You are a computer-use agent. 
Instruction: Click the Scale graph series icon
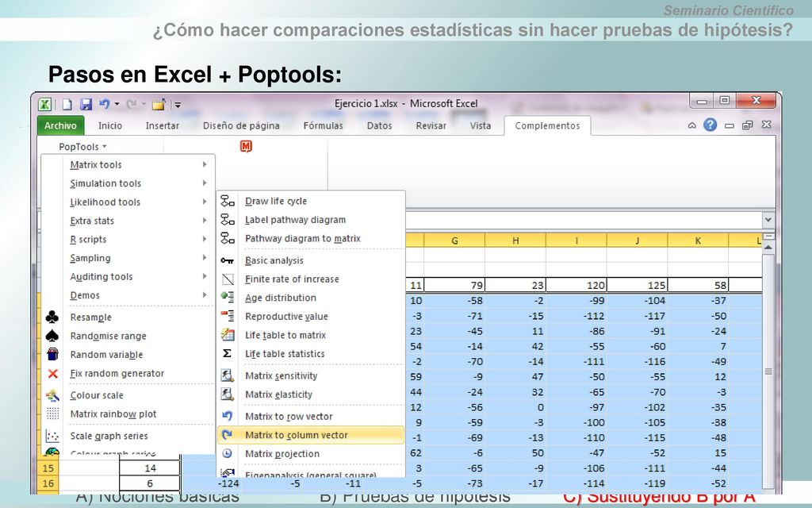tap(52, 436)
